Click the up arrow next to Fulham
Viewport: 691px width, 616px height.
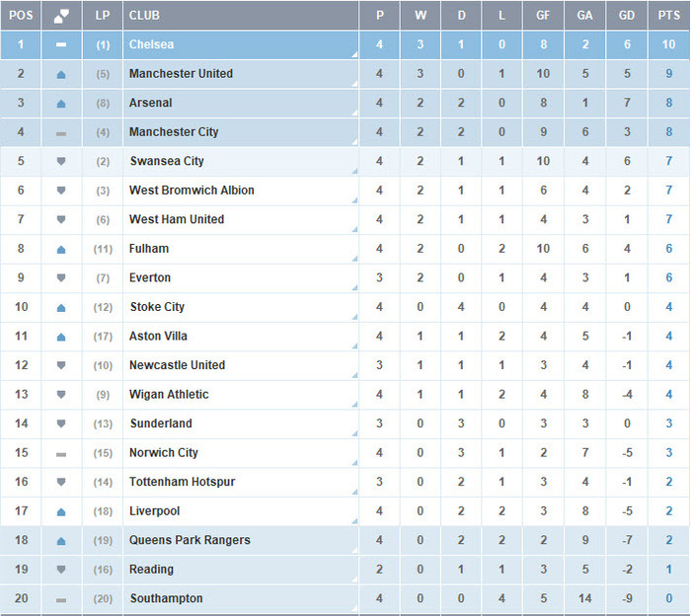click(61, 250)
